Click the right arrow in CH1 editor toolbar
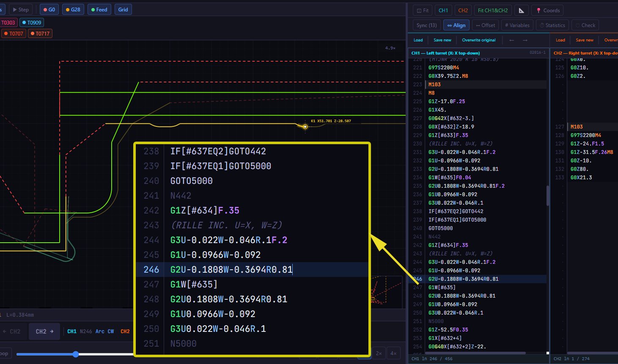618x364 pixels. click(525, 40)
